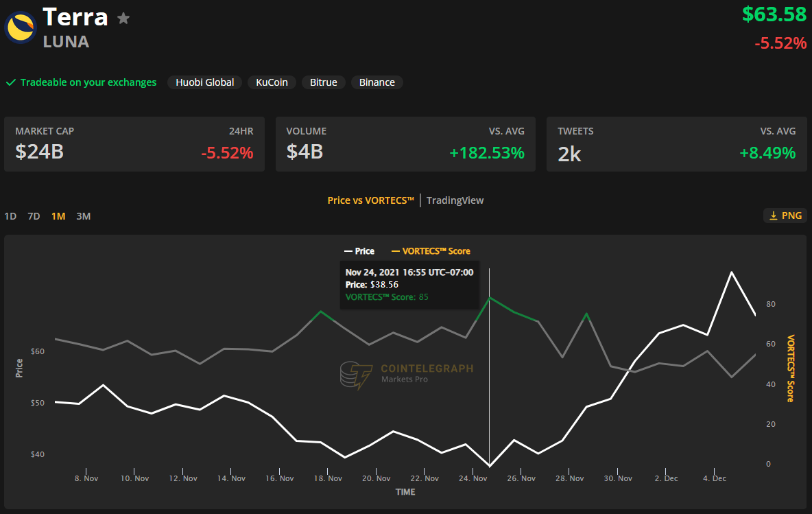Screen dimensions: 812x514
Task: Click the Market Cap stat card
Action: tap(134, 144)
